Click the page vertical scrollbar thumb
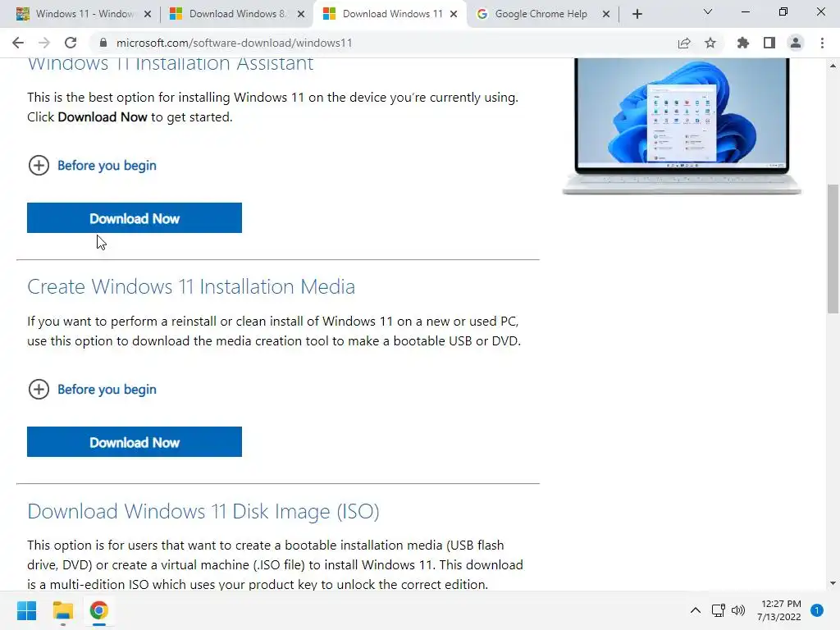The image size is (840, 630). pos(833,249)
